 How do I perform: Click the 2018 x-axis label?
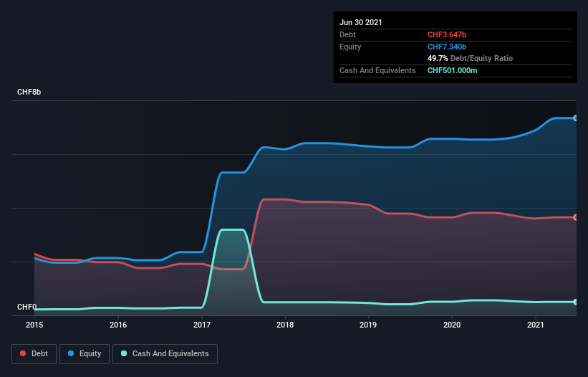(285, 325)
